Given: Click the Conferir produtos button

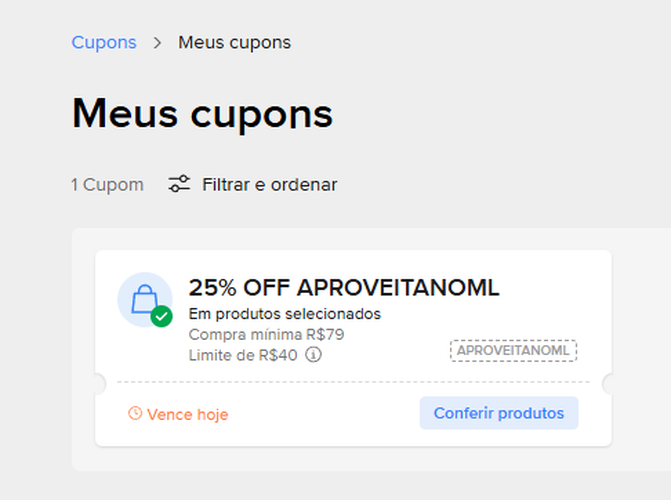Looking at the screenshot, I should [499, 413].
